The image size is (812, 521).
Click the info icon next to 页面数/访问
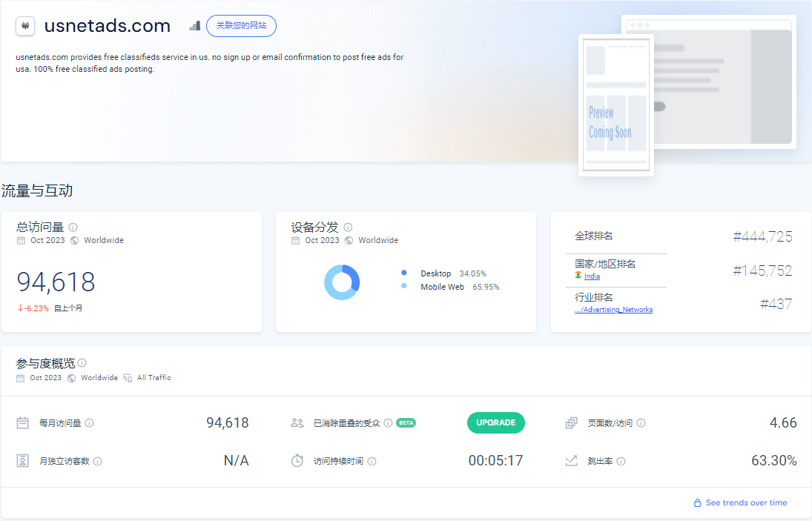(641, 423)
